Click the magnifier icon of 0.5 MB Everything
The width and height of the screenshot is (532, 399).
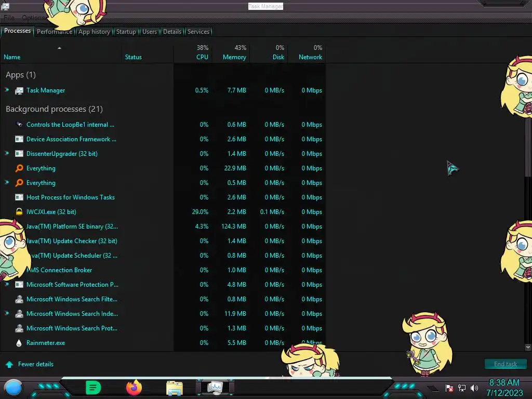coord(19,183)
